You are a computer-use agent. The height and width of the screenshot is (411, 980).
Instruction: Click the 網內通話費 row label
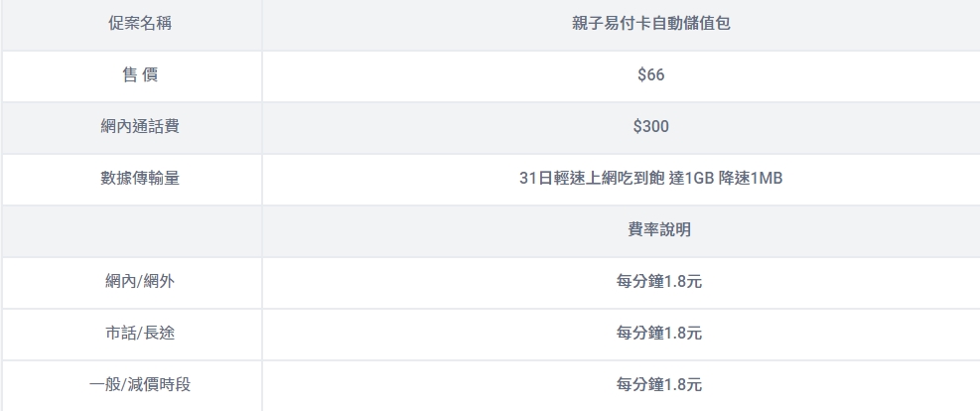(x=139, y=127)
